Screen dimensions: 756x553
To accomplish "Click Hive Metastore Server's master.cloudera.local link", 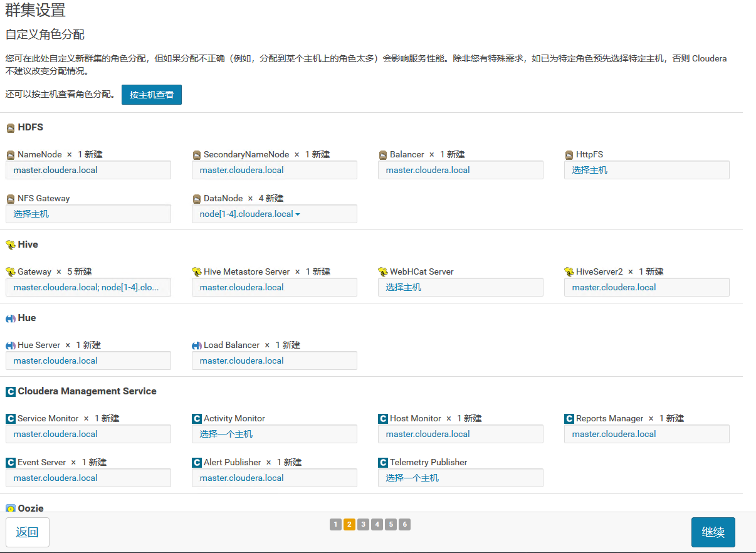I will click(242, 287).
